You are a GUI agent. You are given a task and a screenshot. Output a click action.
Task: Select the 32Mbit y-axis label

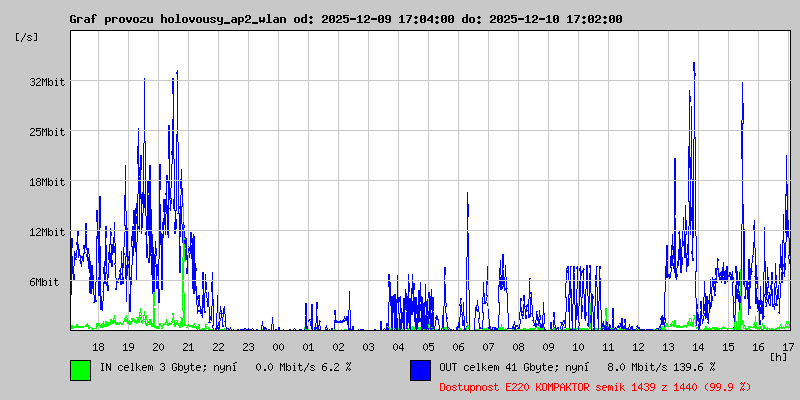point(47,82)
